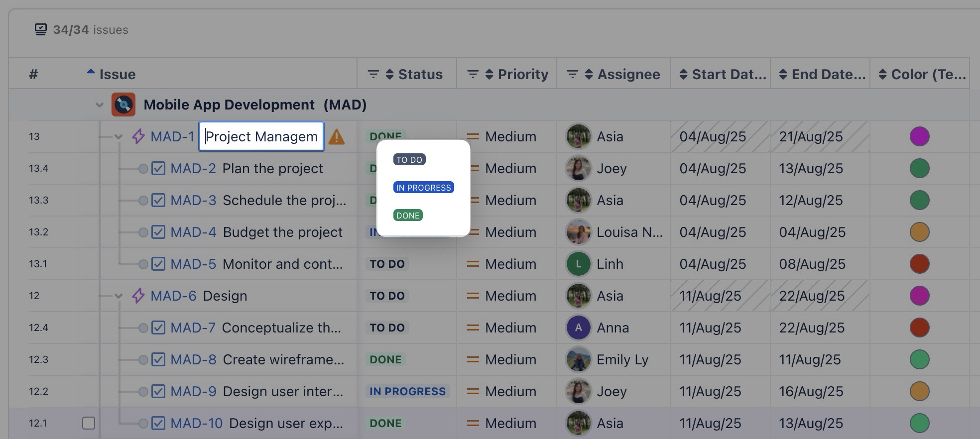The height and width of the screenshot is (439, 980).
Task: Select TO DO in the status popup
Action: [409, 160]
